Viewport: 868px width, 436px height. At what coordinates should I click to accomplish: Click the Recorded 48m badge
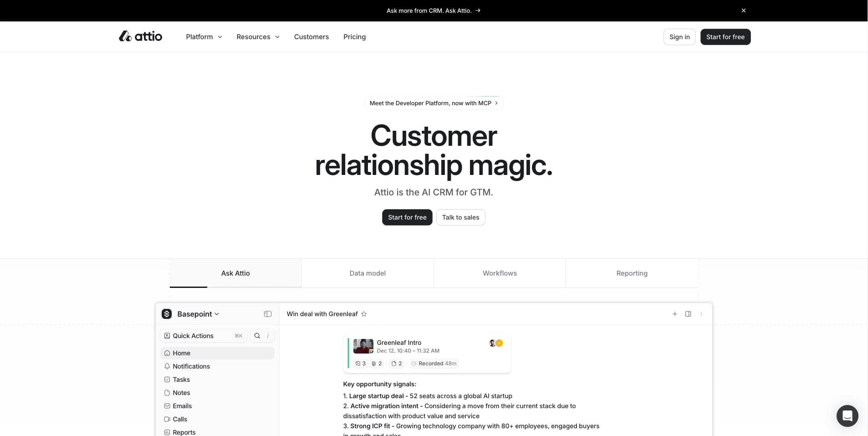tap(434, 364)
